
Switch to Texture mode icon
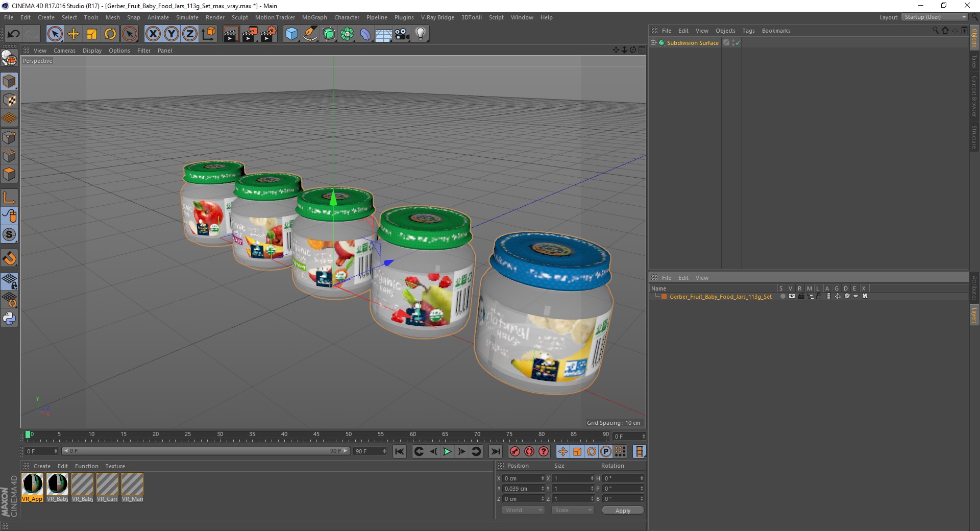(9, 100)
